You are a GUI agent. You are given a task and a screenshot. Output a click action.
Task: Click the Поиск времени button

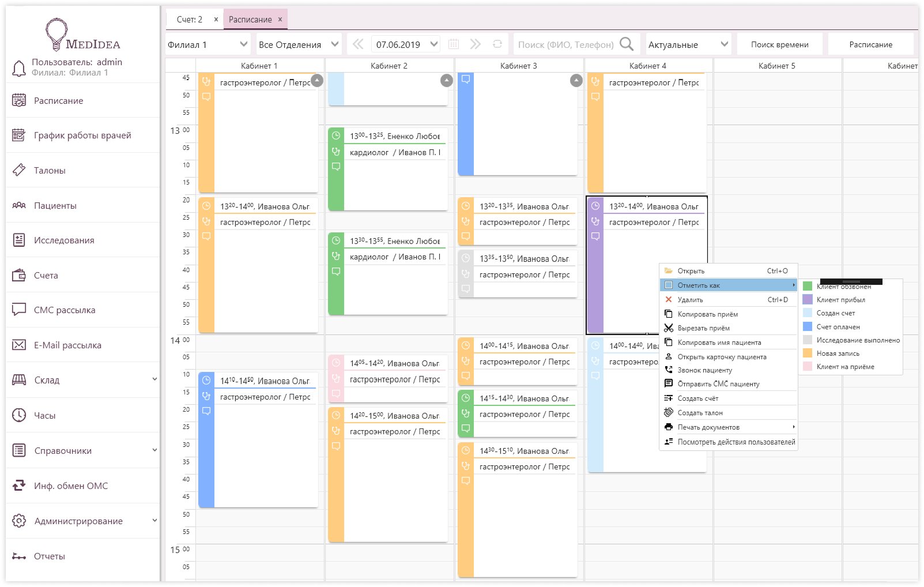click(x=779, y=44)
